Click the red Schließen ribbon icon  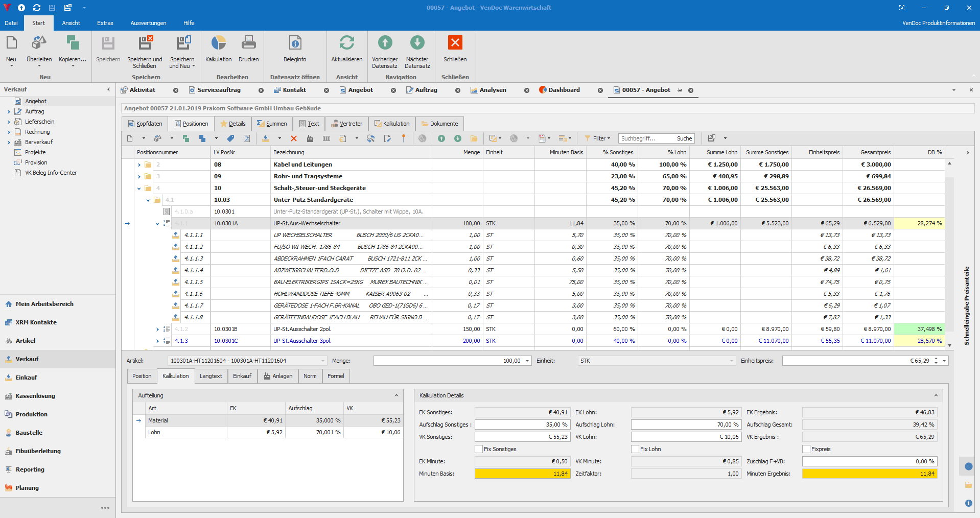pyautogui.click(x=455, y=43)
